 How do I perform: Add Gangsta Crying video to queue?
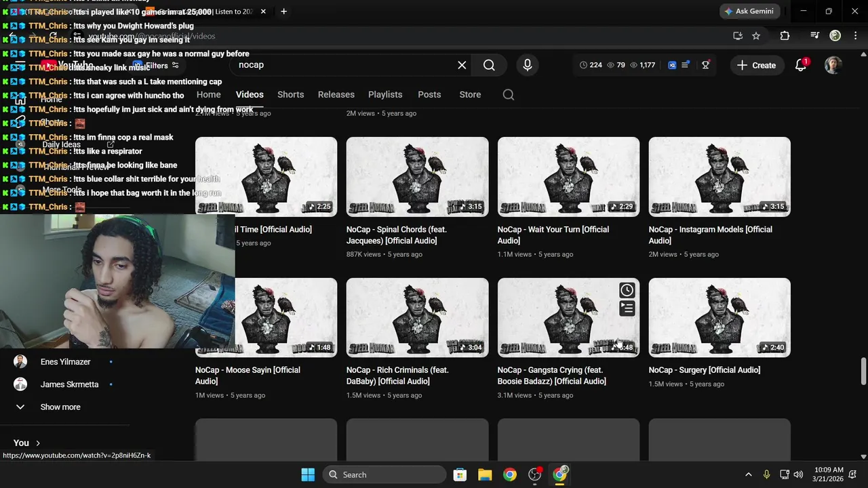pyautogui.click(x=627, y=309)
